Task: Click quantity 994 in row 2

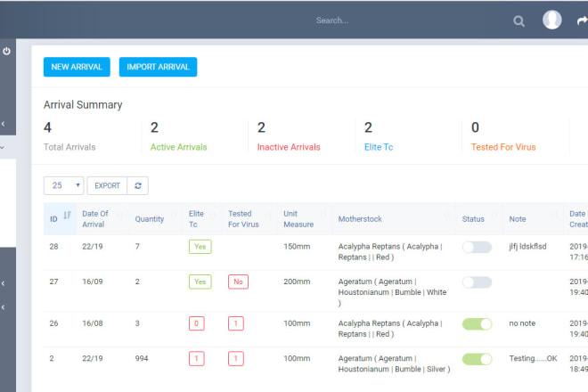Action: point(142,359)
